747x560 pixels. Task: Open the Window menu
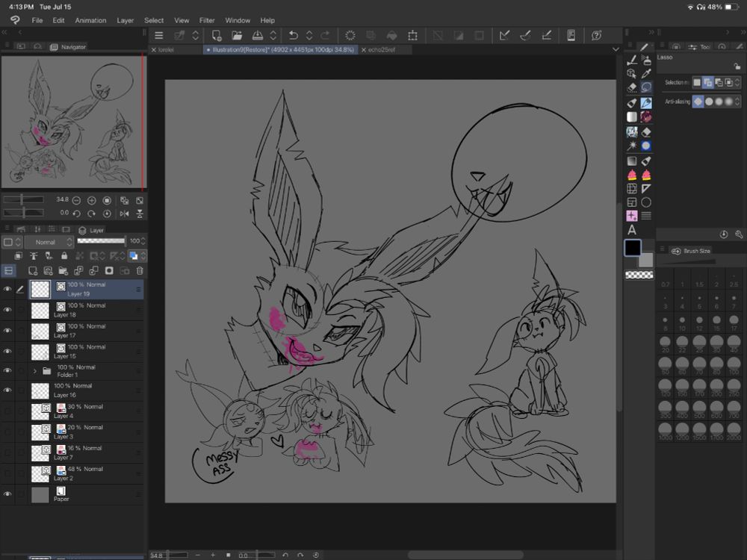[x=238, y=20]
